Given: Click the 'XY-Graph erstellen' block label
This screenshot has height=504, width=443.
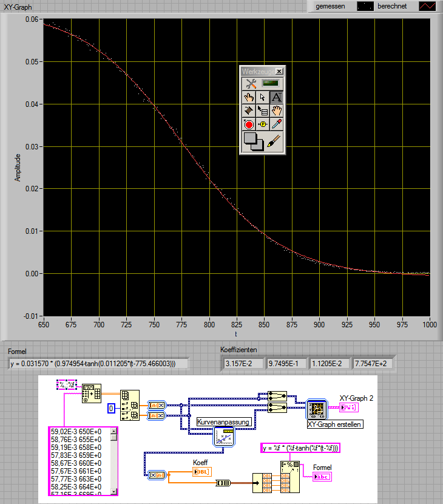Looking at the screenshot, I should (334, 424).
